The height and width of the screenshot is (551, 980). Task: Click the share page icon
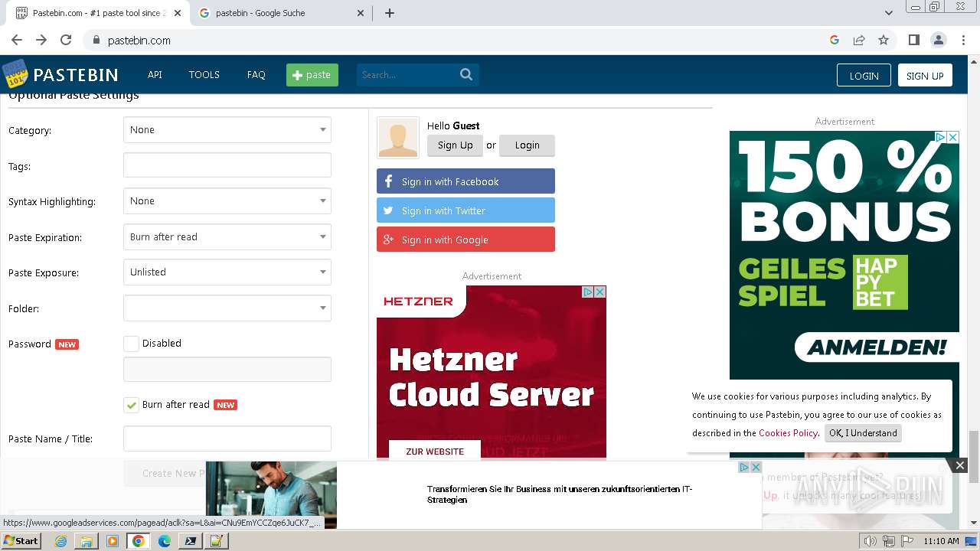[x=859, y=40]
